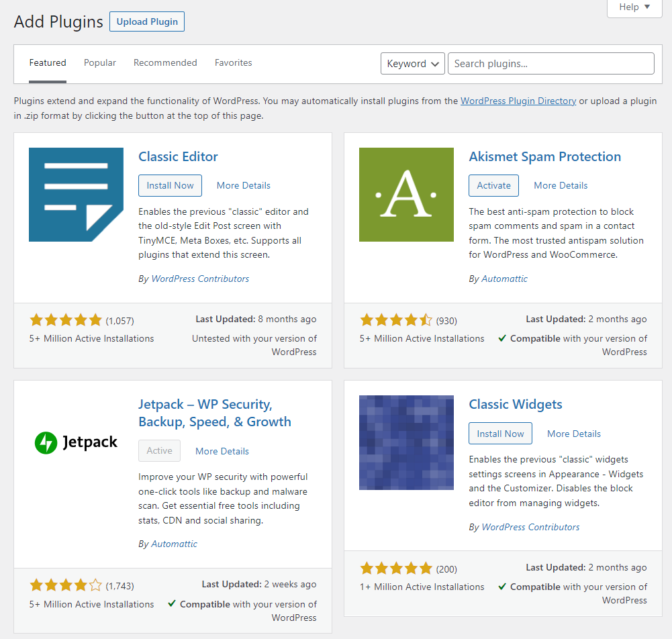Open More Details for Jetpack
Image resolution: width=672 pixels, height=639 pixels.
click(222, 451)
